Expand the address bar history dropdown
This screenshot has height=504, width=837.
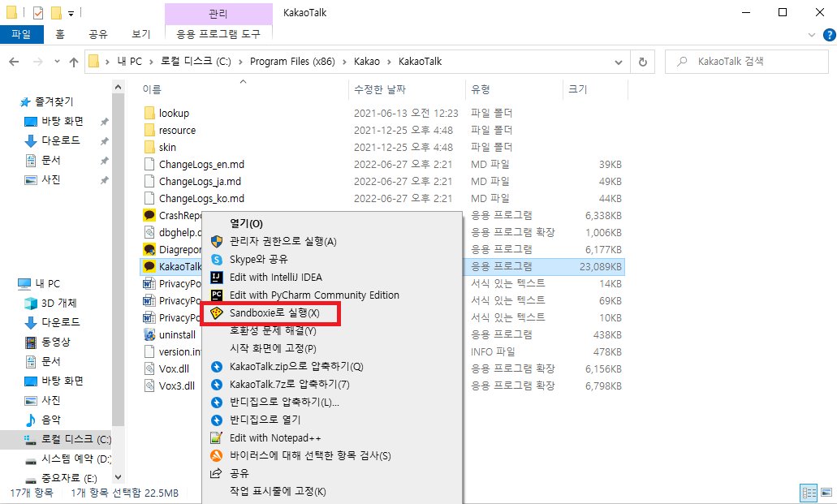618,62
